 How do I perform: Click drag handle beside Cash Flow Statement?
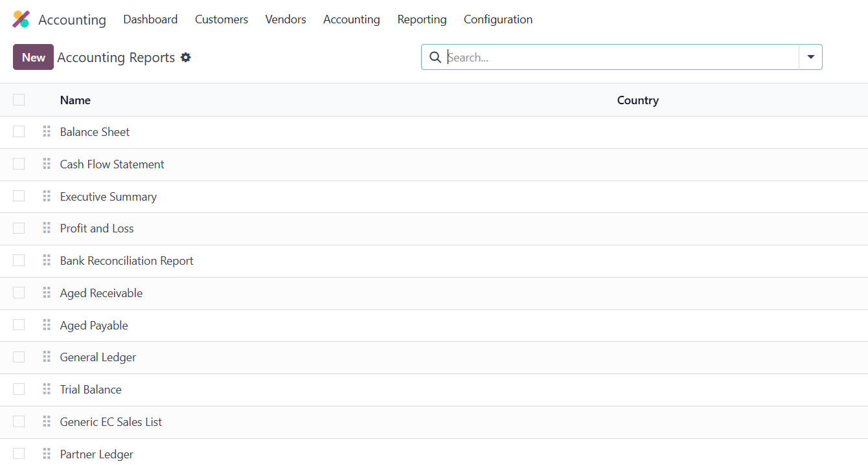(47, 164)
